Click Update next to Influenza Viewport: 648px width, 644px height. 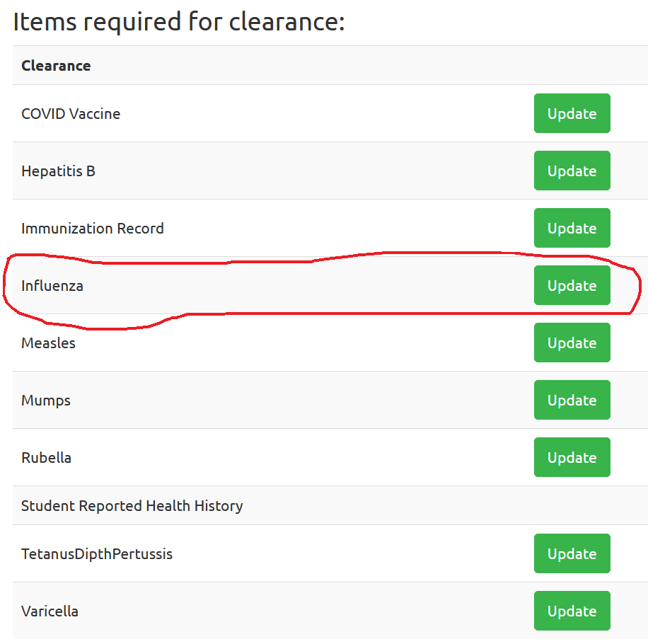[x=572, y=285]
